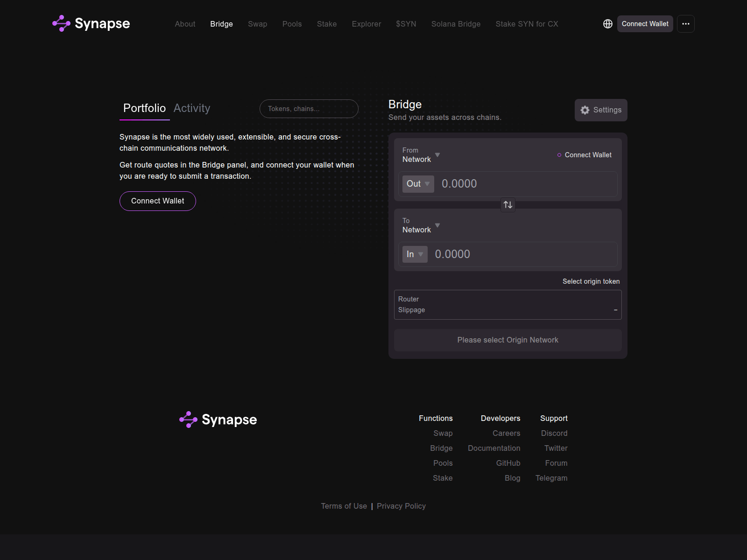Open $SYN in top navigation

406,24
